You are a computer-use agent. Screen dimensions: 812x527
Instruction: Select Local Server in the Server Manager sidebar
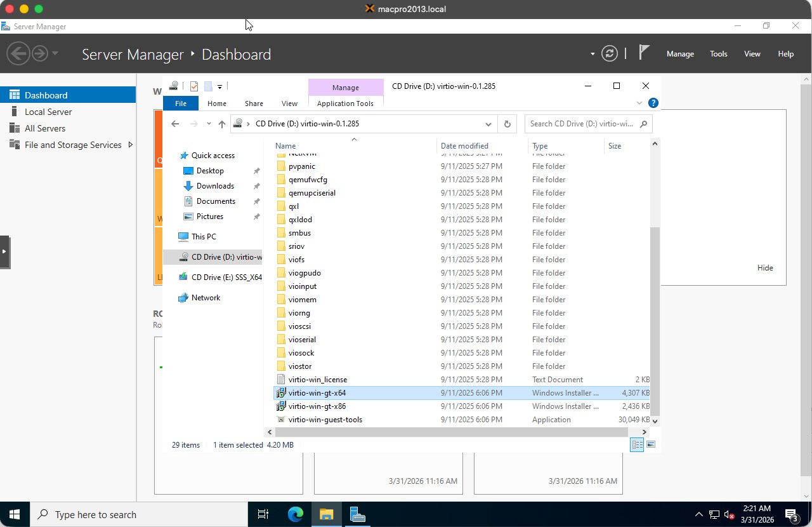49,111
